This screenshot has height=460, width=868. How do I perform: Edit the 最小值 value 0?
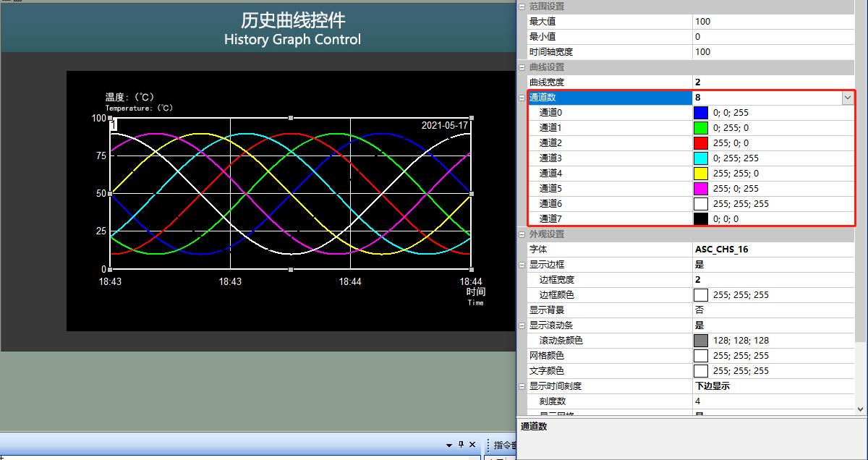pyautogui.click(x=773, y=37)
